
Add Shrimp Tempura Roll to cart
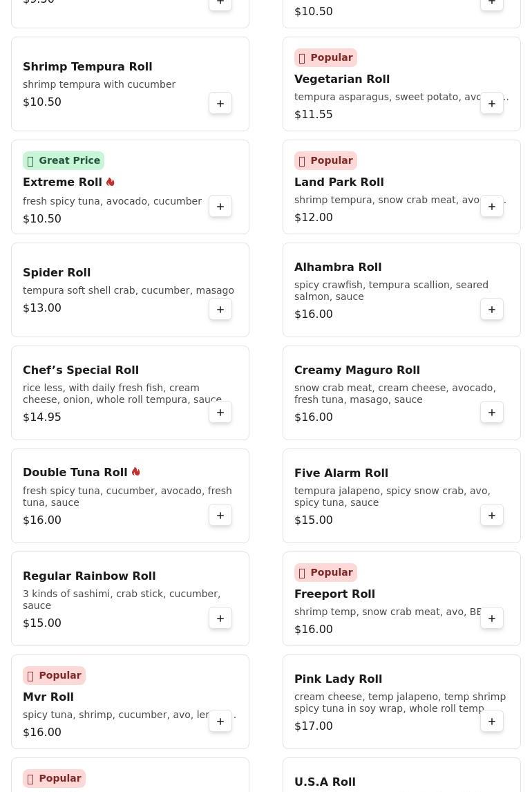coord(220,104)
